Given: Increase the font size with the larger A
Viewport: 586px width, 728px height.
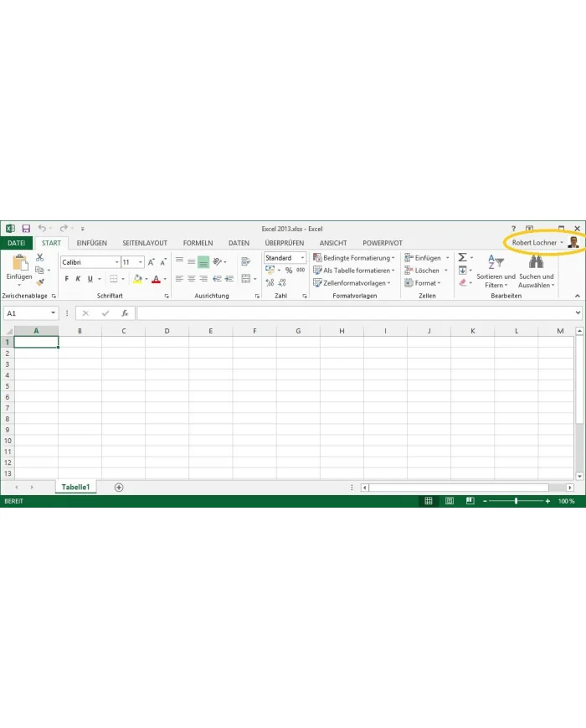Looking at the screenshot, I should (151, 262).
